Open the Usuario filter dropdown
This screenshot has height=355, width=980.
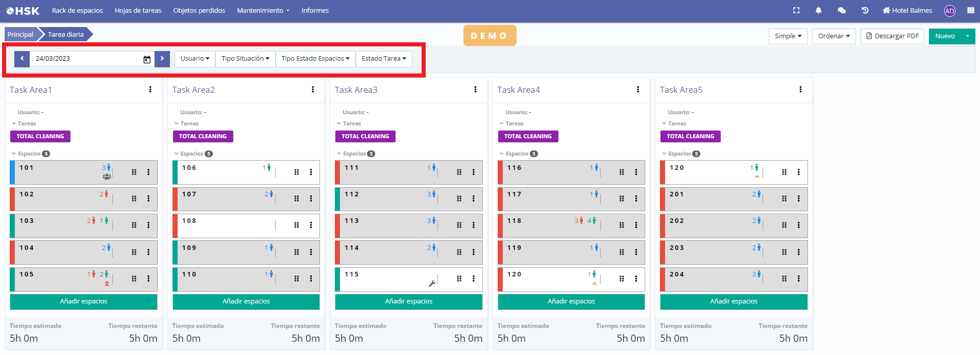pyautogui.click(x=194, y=59)
